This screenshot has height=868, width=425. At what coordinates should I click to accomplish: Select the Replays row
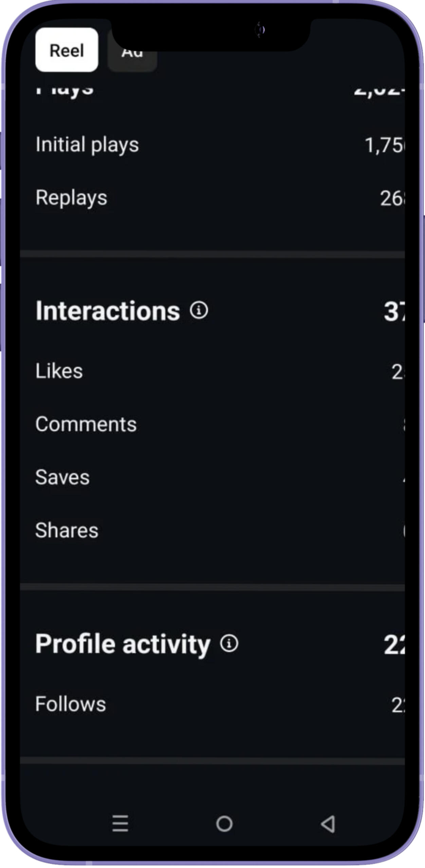pos(212,198)
